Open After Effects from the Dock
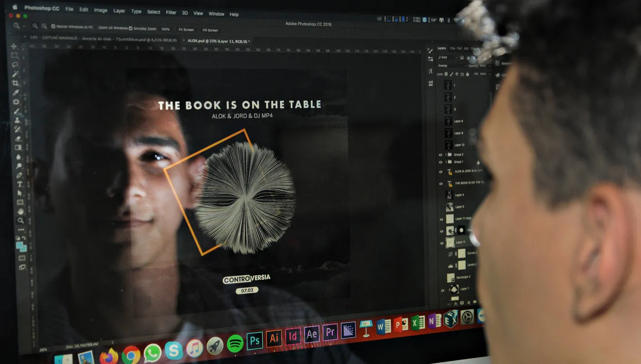The width and height of the screenshot is (641, 364). click(311, 334)
